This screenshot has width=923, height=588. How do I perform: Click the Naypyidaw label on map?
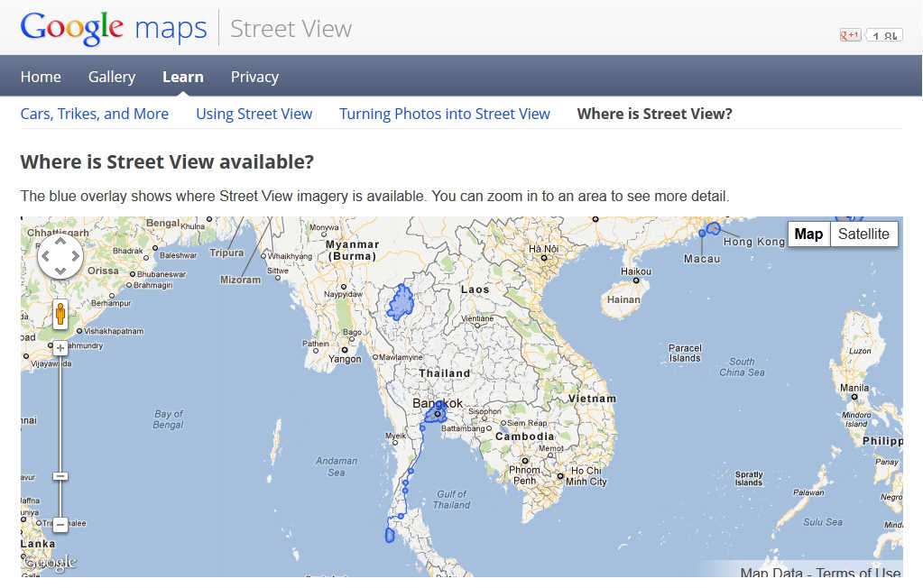coord(344,294)
